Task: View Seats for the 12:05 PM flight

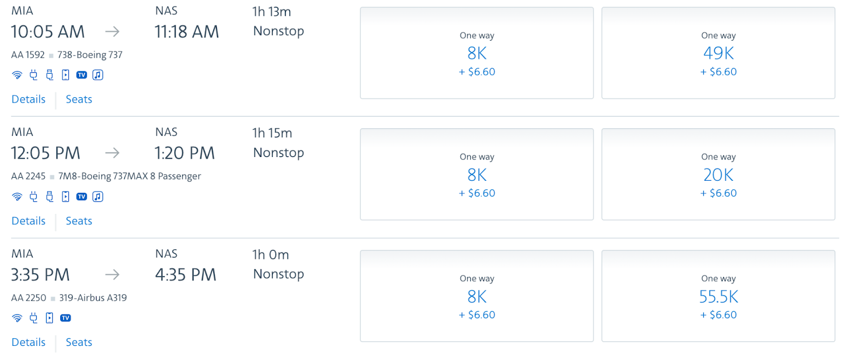Action: click(79, 221)
